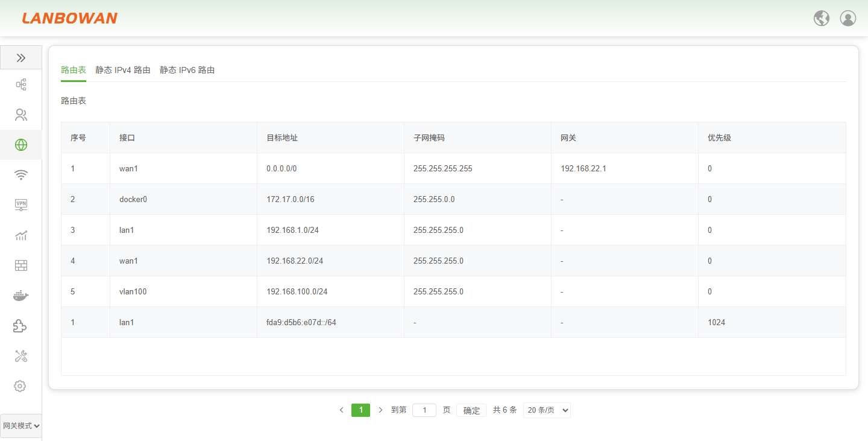
Task: Click the 共 6 条 total count text
Action: click(x=505, y=410)
